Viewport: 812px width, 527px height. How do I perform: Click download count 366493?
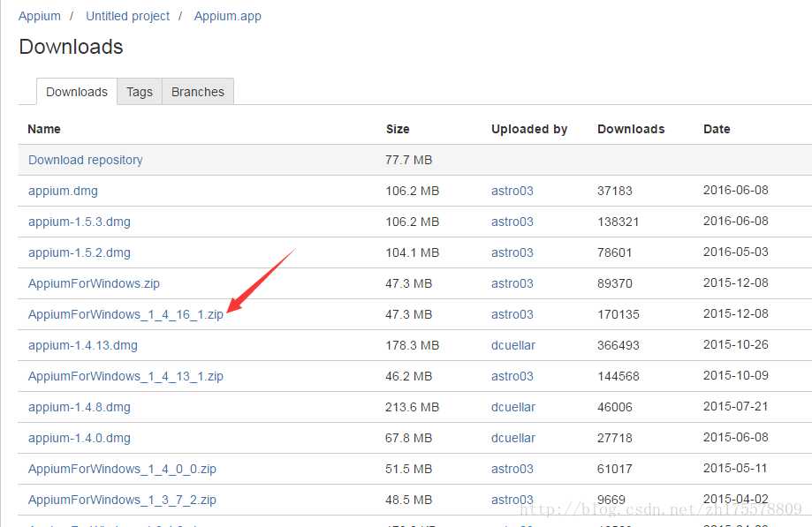618,345
